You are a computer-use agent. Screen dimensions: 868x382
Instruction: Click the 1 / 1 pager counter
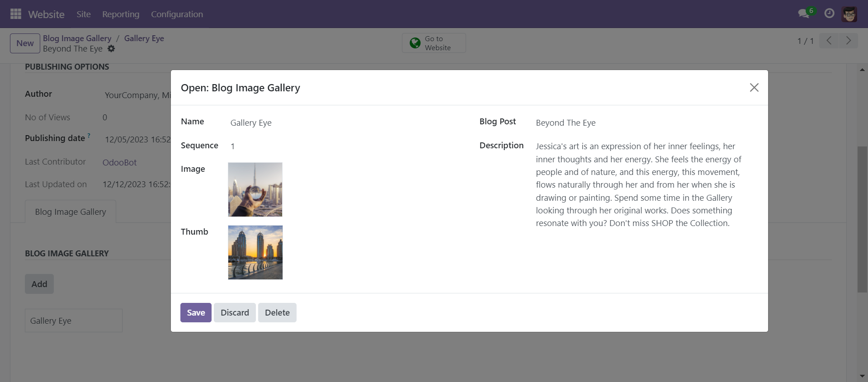806,41
